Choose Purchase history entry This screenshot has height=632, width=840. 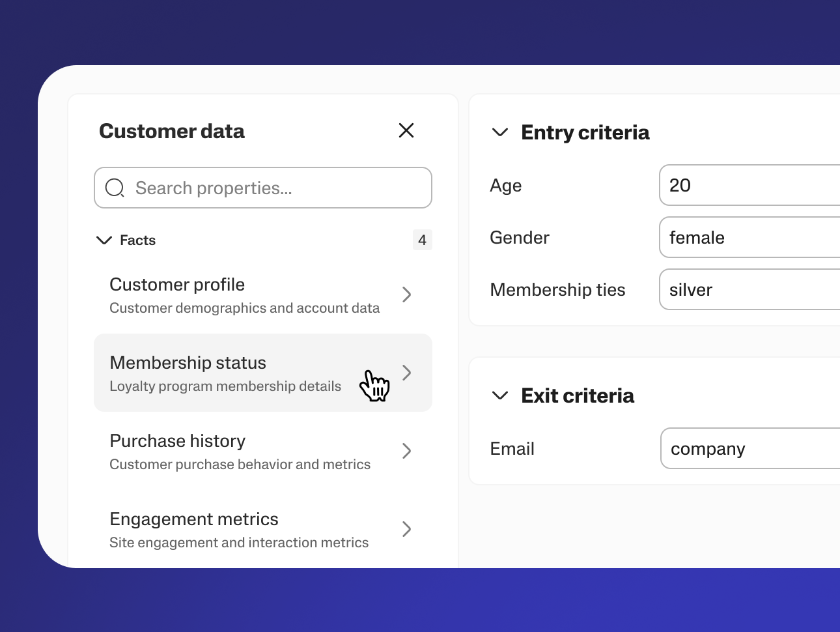point(240,451)
